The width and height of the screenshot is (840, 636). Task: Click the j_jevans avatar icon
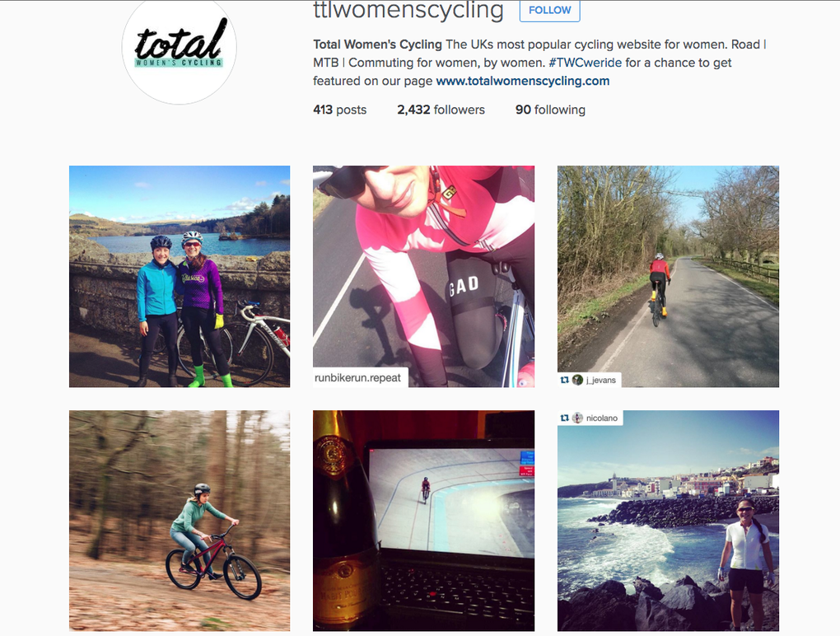pos(577,380)
